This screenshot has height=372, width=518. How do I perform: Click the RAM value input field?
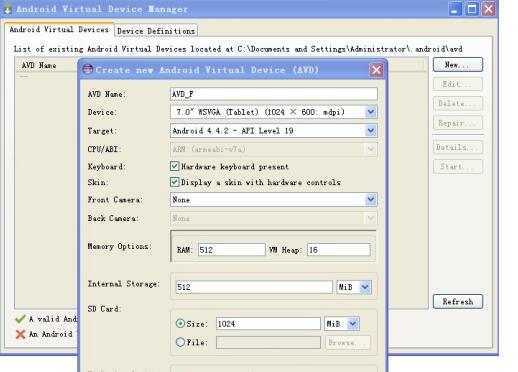point(232,250)
